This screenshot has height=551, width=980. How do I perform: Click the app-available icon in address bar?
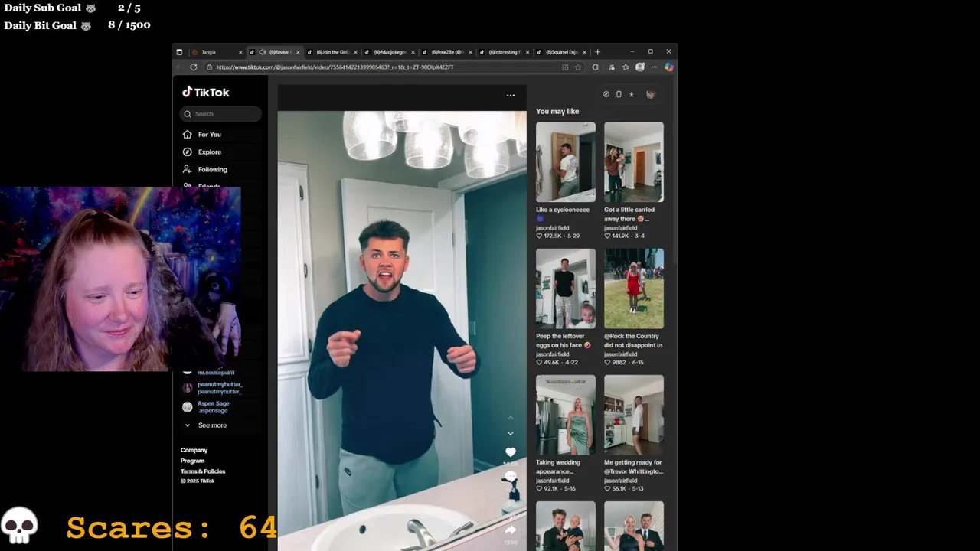point(565,67)
